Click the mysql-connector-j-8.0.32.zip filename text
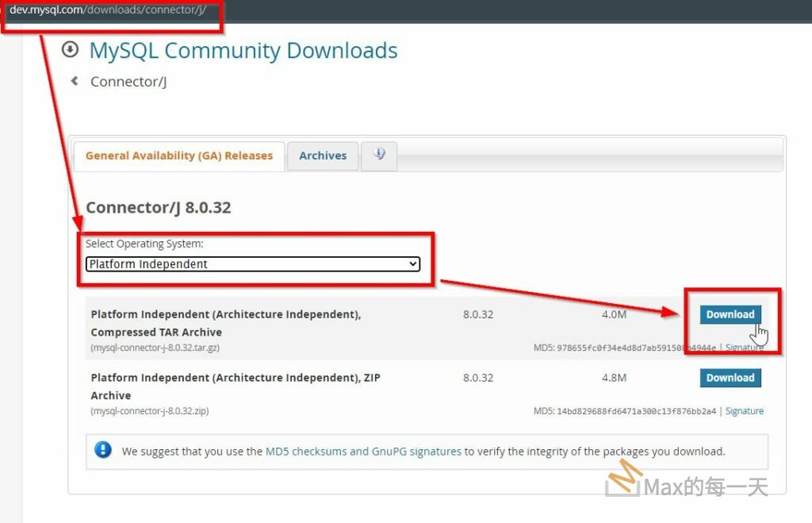 click(150, 411)
